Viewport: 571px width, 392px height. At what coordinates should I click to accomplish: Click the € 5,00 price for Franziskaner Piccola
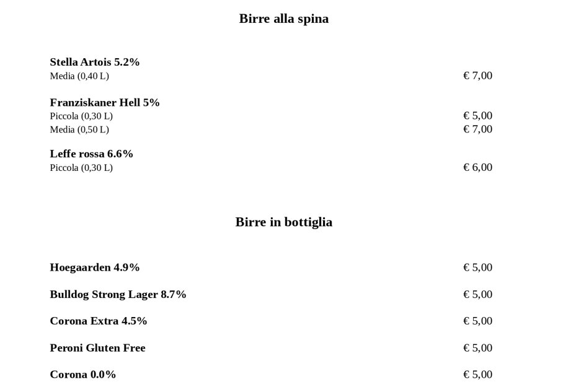(x=477, y=116)
